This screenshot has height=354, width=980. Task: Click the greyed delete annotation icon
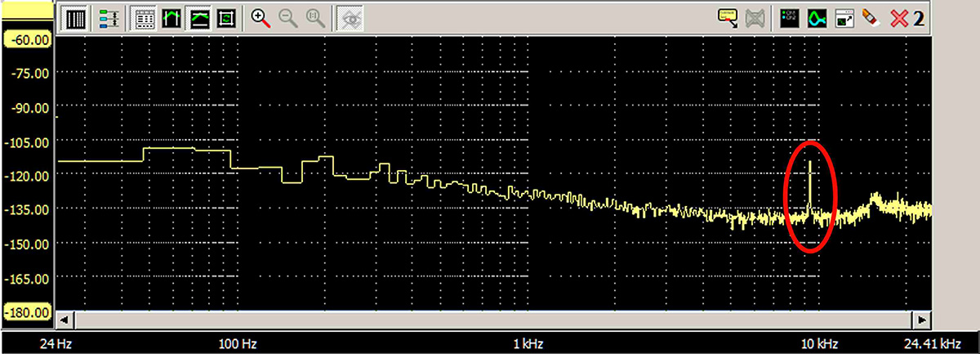(755, 18)
